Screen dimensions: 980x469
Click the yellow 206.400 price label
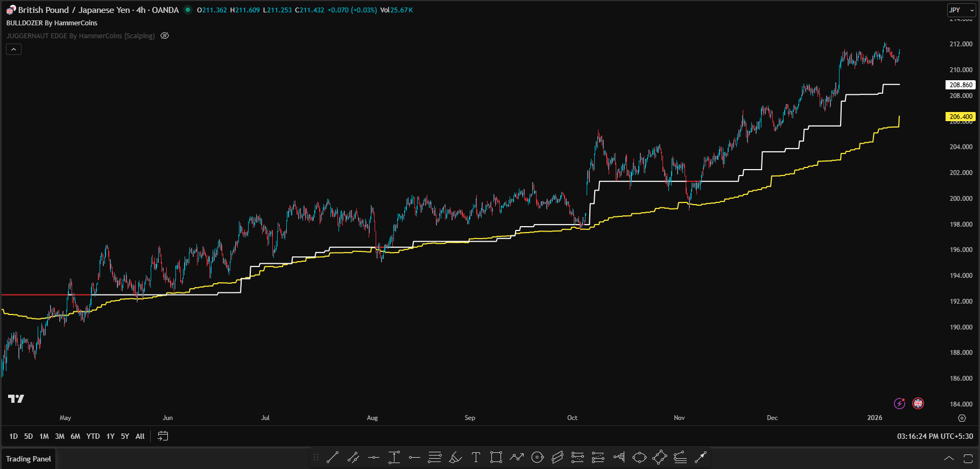pyautogui.click(x=961, y=116)
